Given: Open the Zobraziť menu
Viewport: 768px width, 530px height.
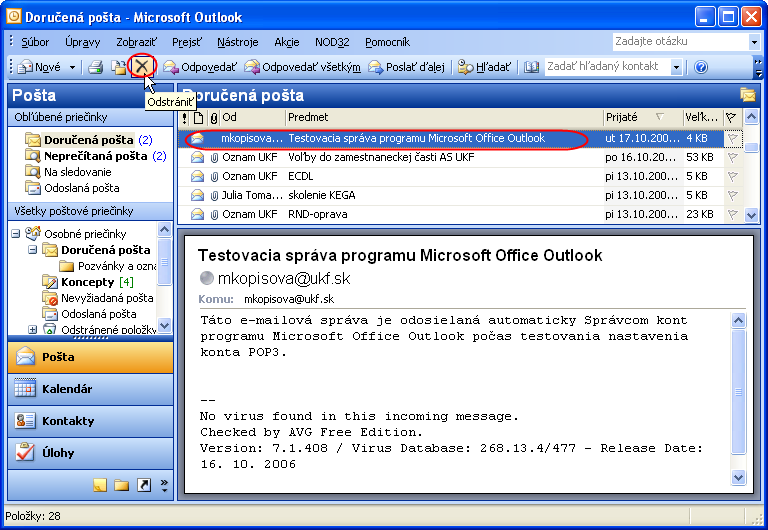Looking at the screenshot, I should (x=134, y=42).
